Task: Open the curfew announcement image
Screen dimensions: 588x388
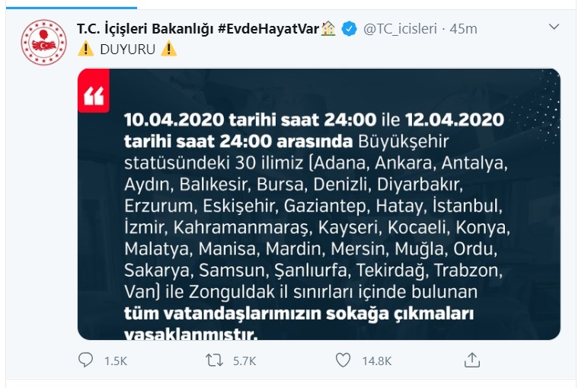Action: pyautogui.click(x=318, y=204)
